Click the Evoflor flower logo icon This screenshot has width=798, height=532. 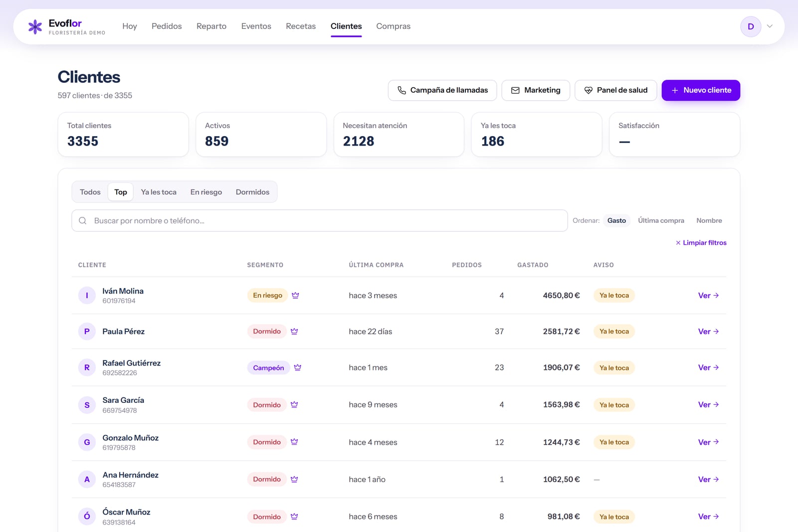pos(35,26)
